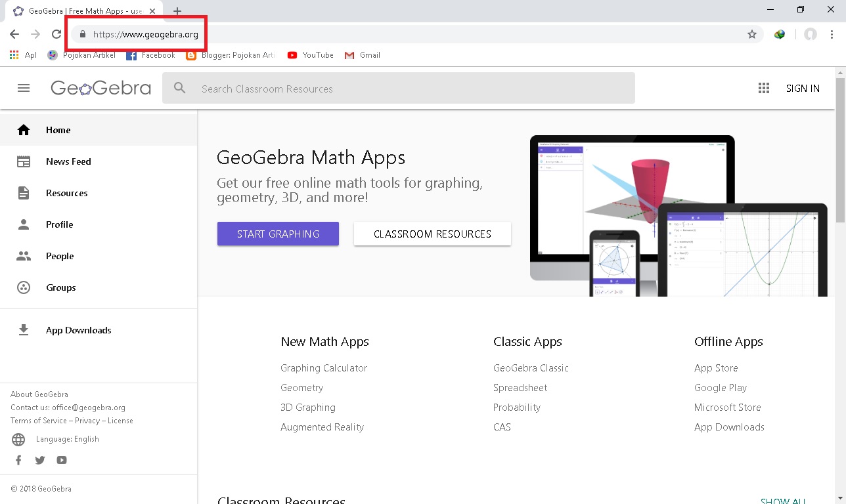Image resolution: width=846 pixels, height=504 pixels.
Task: Click the Resources document icon
Action: tap(24, 193)
